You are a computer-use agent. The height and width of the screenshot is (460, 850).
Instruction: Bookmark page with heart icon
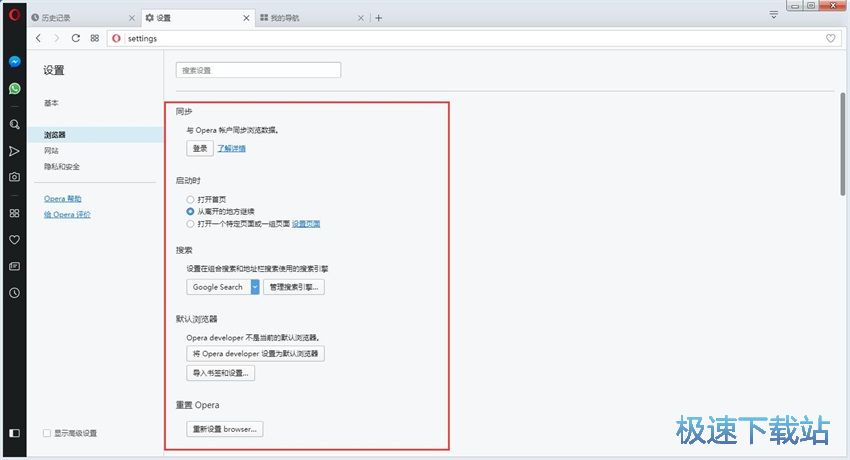(x=830, y=38)
